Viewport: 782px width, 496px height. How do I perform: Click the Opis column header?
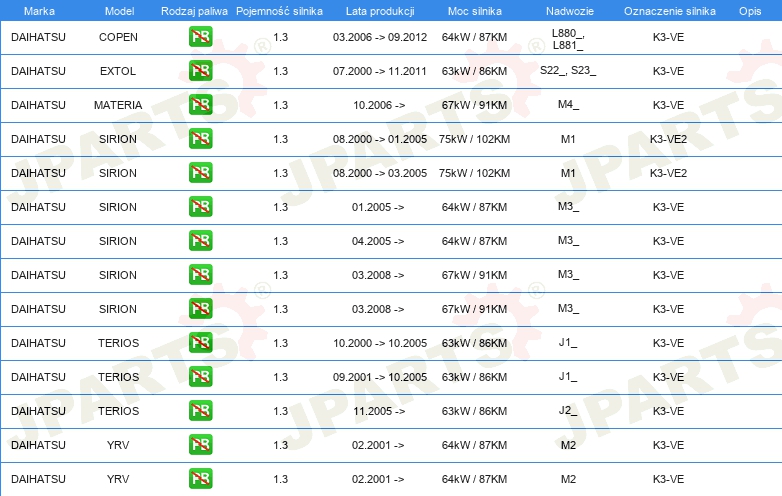tap(749, 10)
